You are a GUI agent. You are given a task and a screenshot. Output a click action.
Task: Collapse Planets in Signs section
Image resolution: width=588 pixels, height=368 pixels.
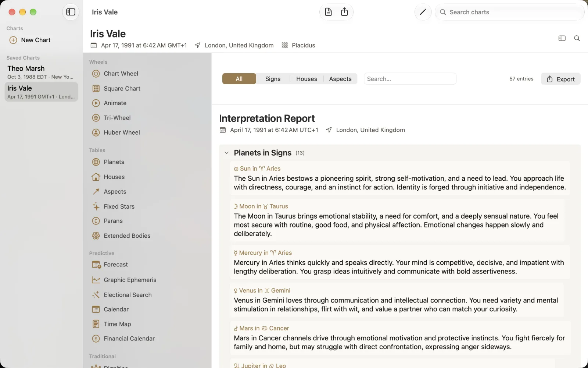227,153
